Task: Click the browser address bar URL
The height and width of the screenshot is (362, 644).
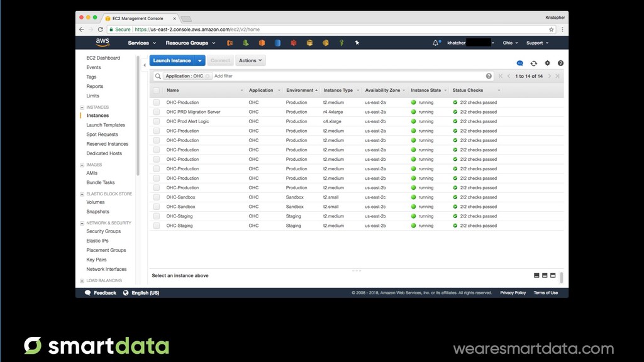Action: [197, 30]
